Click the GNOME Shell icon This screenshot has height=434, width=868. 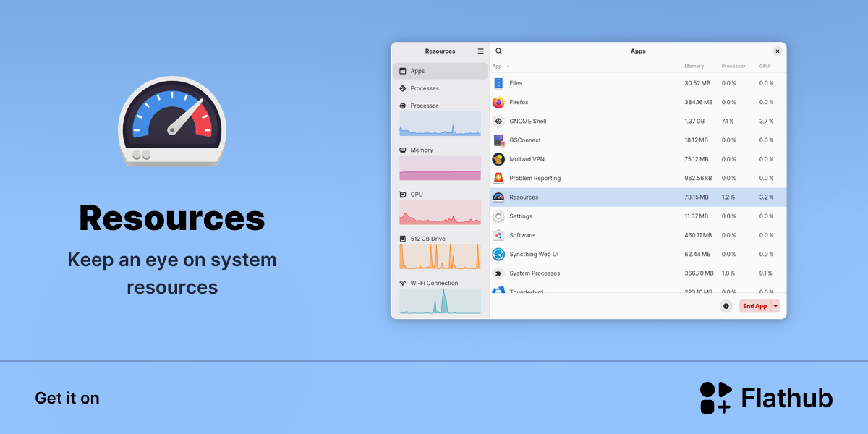[x=498, y=122]
